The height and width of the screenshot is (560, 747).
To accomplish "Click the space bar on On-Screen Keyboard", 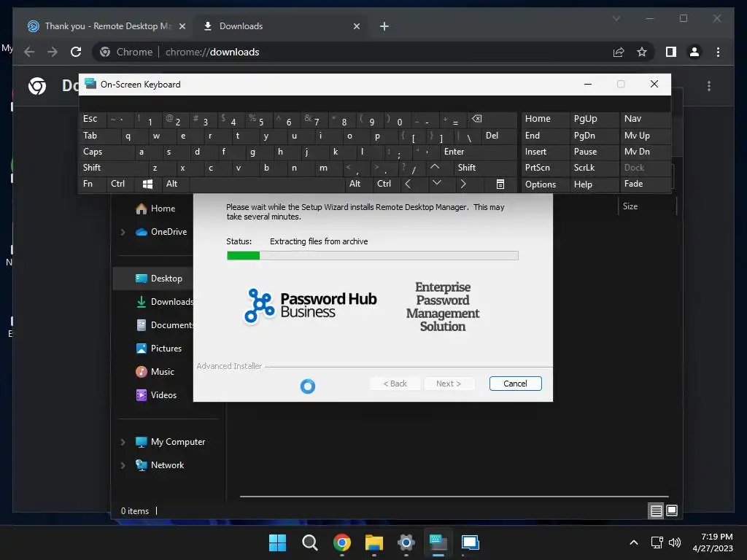I will (x=267, y=184).
